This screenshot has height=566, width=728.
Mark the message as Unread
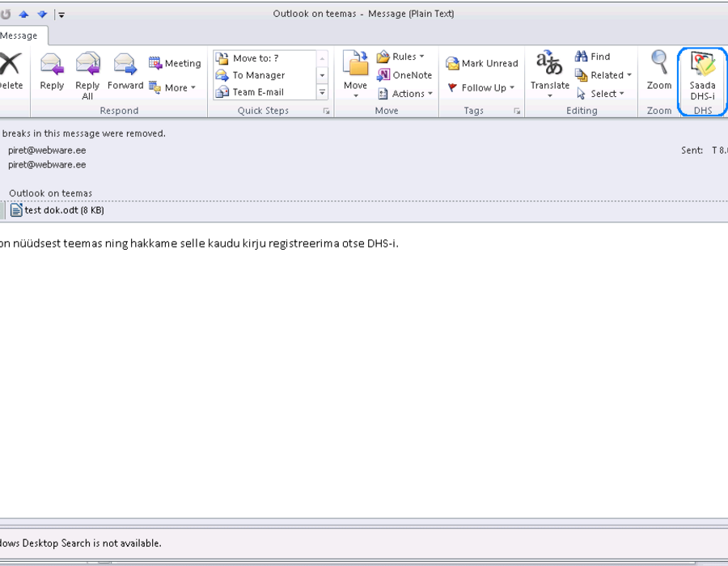click(481, 63)
